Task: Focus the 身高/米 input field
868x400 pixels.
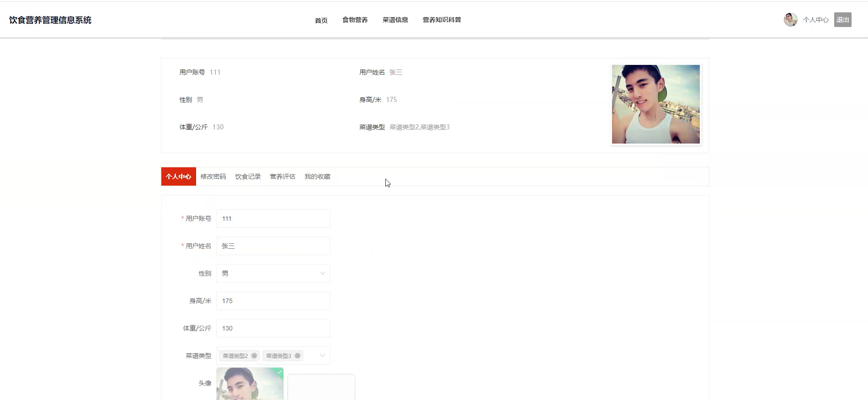Action: click(x=273, y=301)
